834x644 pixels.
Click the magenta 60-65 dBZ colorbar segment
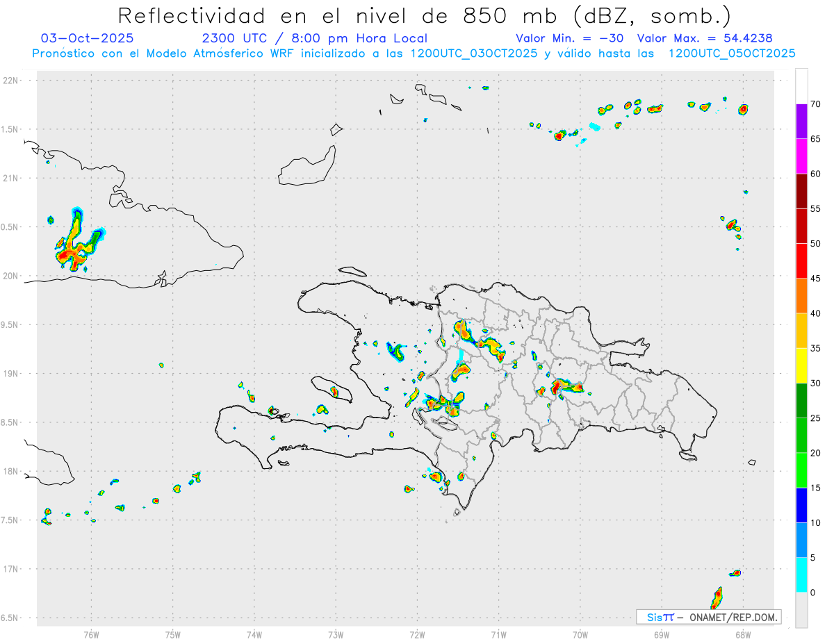[801, 156]
